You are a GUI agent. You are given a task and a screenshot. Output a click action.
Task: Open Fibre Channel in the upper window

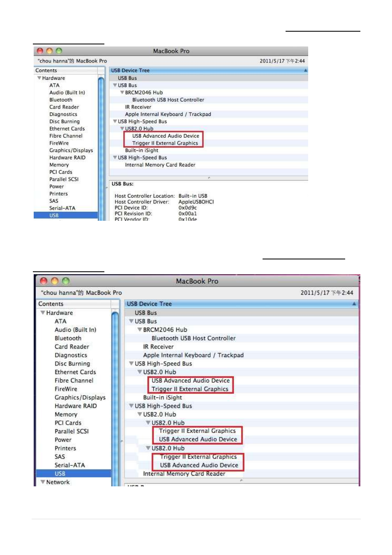coord(66,136)
